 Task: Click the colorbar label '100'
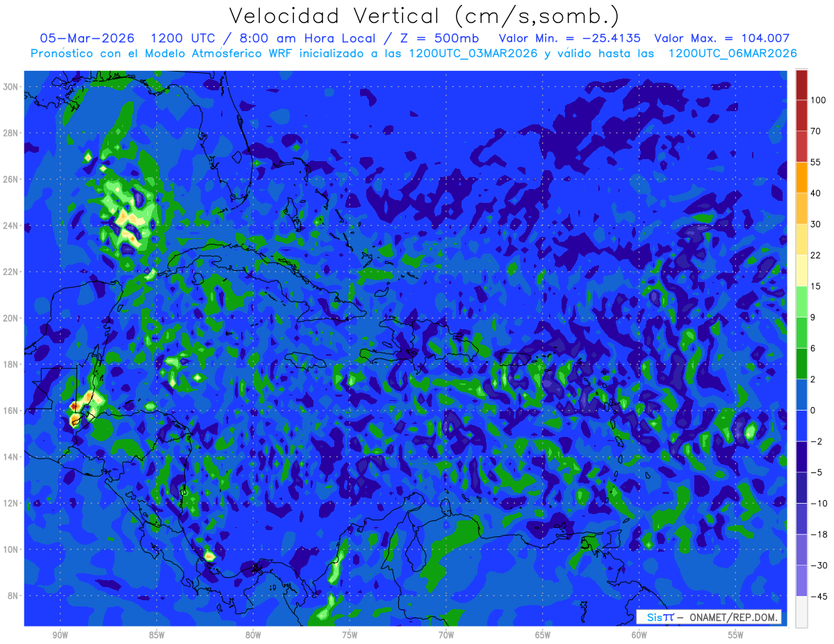[818, 100]
